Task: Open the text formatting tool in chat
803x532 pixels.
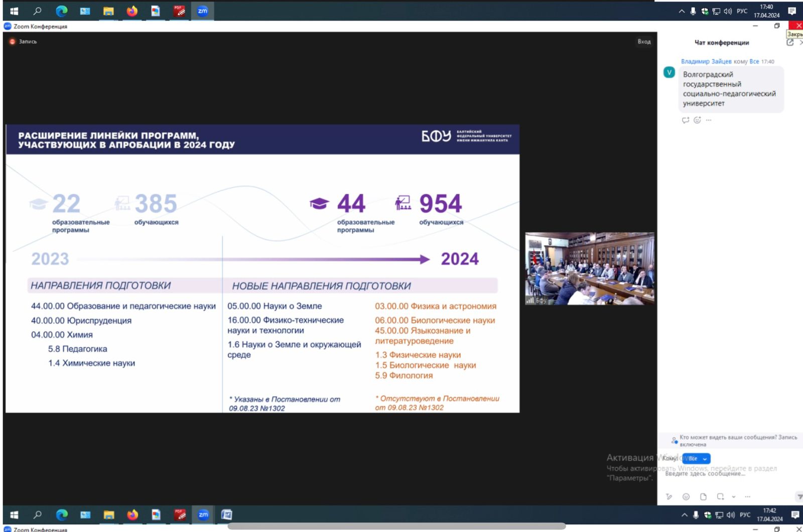Action: 669,497
